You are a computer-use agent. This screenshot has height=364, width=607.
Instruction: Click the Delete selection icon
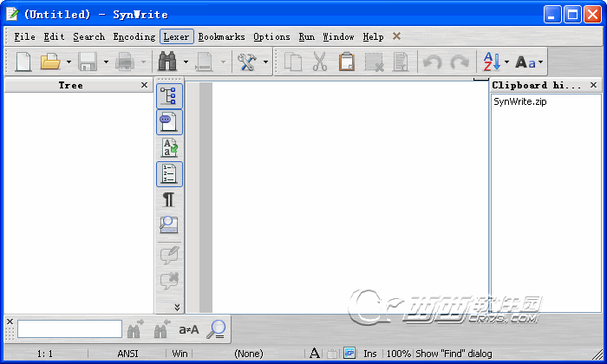click(x=374, y=62)
